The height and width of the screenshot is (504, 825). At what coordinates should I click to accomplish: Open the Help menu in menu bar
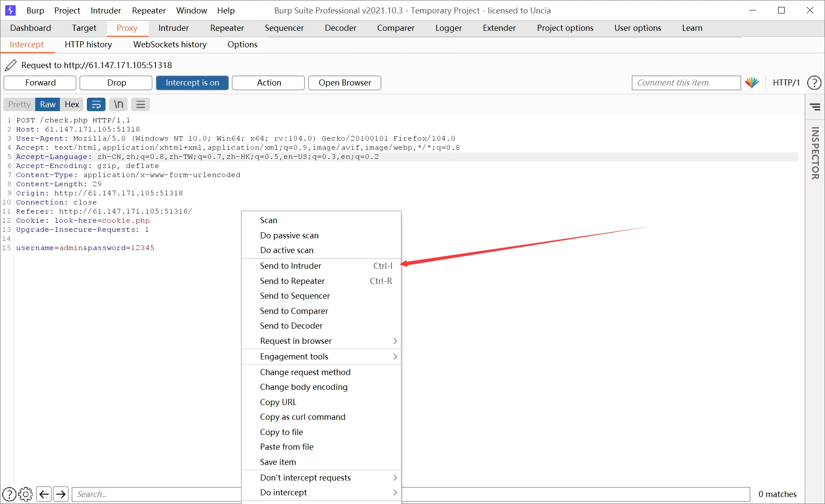[x=226, y=10]
